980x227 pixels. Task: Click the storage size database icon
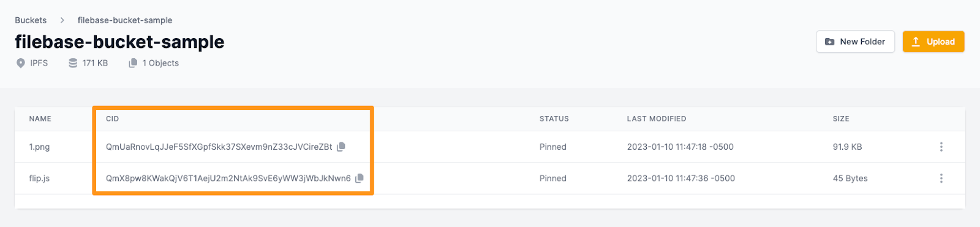click(73, 63)
